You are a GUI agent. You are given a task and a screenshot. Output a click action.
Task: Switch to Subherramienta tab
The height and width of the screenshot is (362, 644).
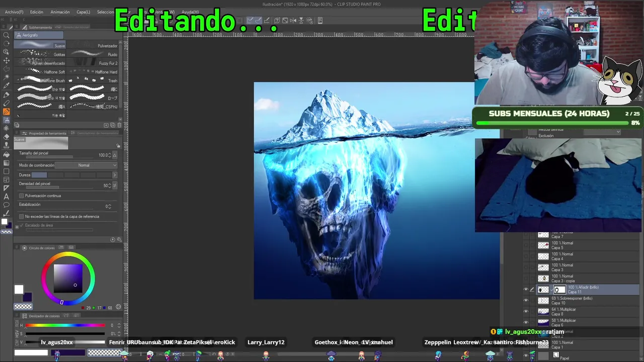[38, 27]
